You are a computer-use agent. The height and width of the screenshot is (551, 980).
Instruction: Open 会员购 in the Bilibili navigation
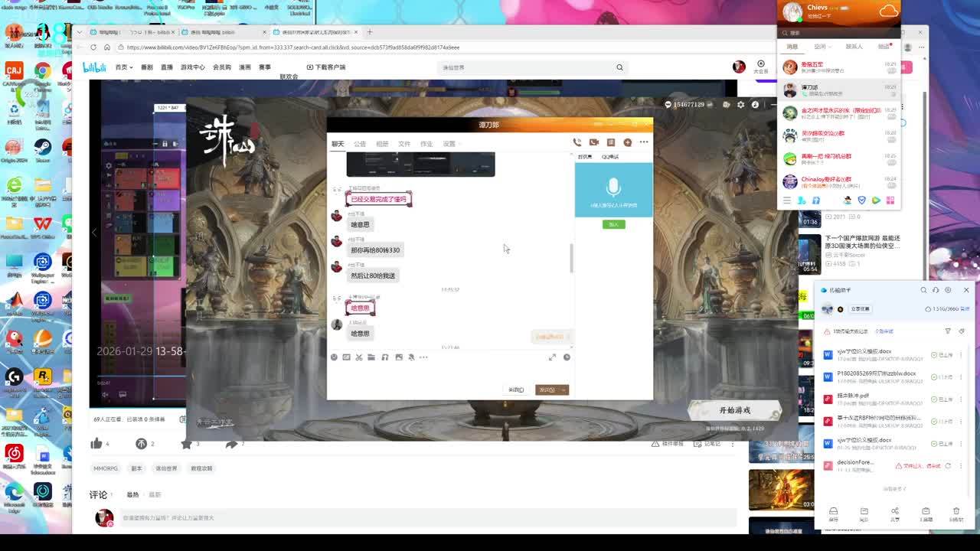(222, 67)
